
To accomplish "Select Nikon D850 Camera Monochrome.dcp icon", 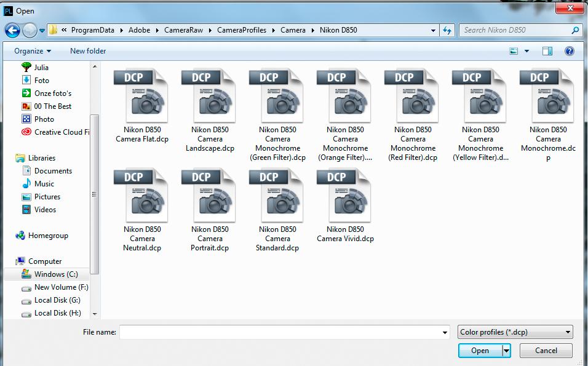I will click(547, 95).
